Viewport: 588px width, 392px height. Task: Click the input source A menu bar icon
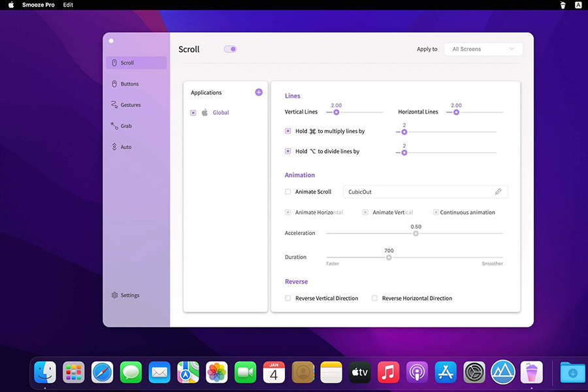(578, 5)
